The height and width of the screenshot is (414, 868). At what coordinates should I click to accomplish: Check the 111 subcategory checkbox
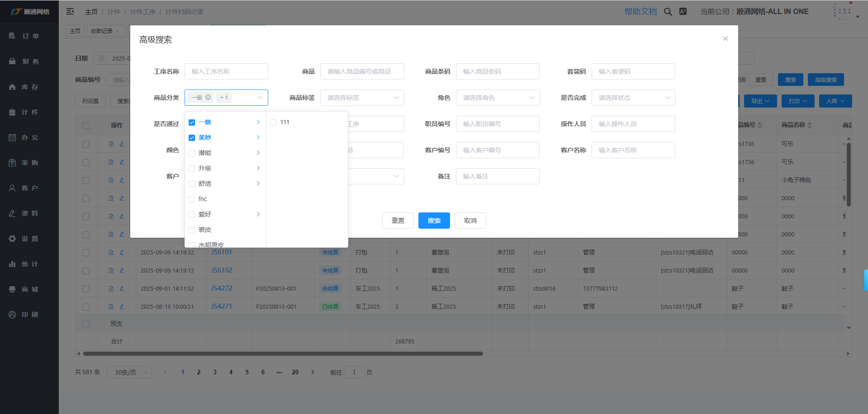(x=273, y=122)
